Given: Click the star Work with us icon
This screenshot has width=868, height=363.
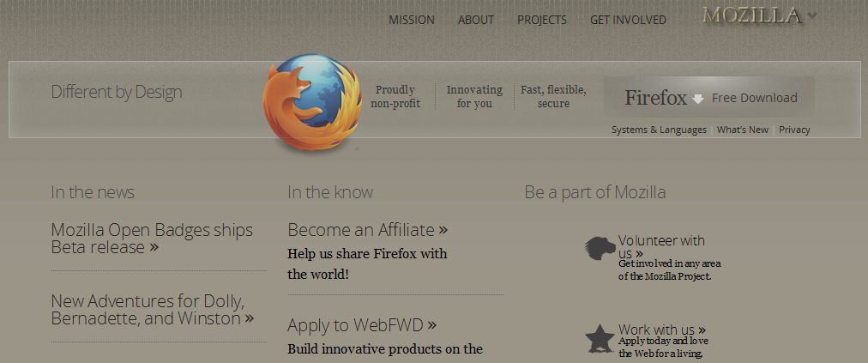Looking at the screenshot, I should [600, 339].
